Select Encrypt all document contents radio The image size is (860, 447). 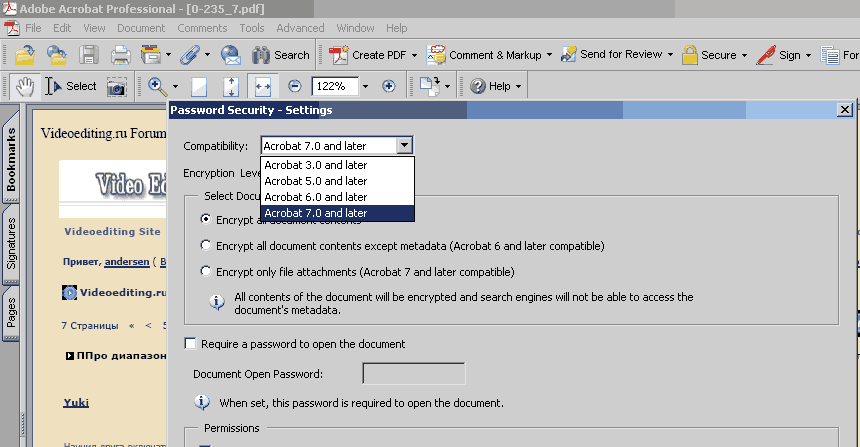click(x=206, y=219)
